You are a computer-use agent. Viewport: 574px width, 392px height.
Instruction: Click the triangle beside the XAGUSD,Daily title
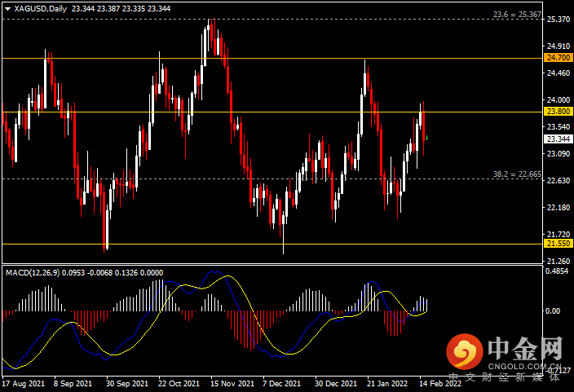7,9
